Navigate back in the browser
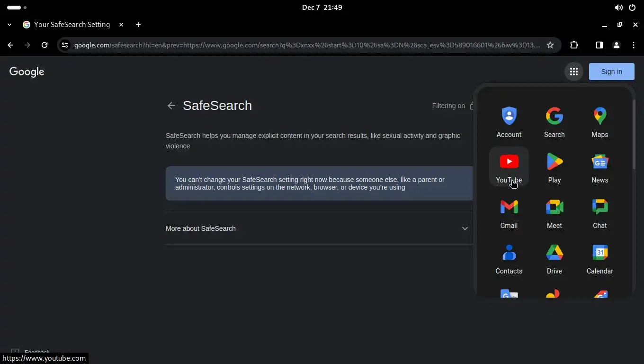Viewport: 644px width, 364px height. [x=10, y=45]
